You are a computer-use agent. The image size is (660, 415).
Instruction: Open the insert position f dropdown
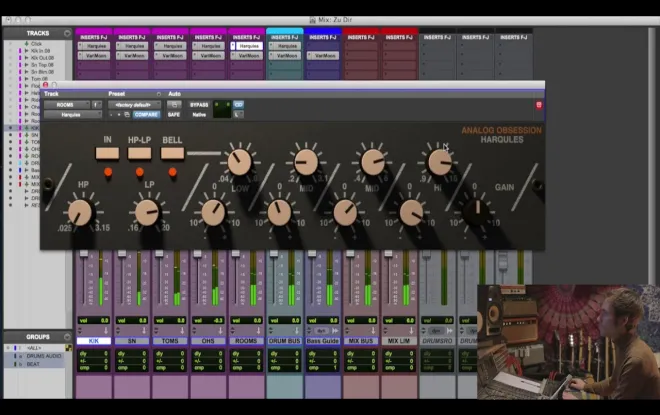pos(96,105)
